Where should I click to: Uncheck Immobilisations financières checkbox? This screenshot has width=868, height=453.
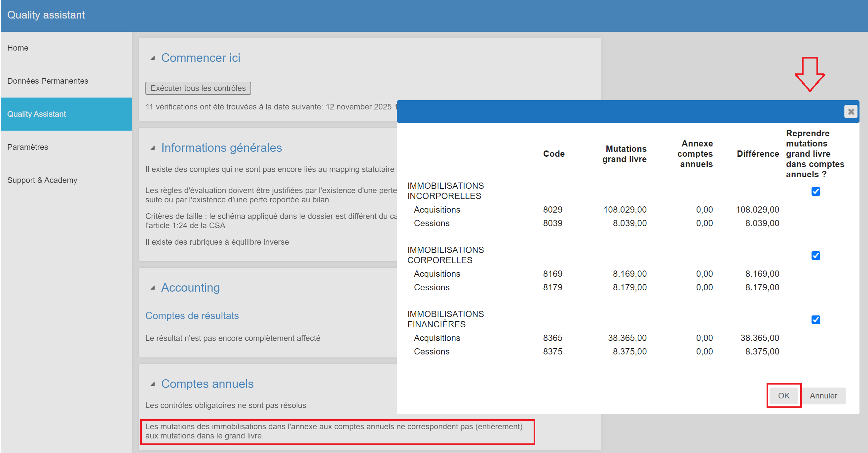[815, 319]
